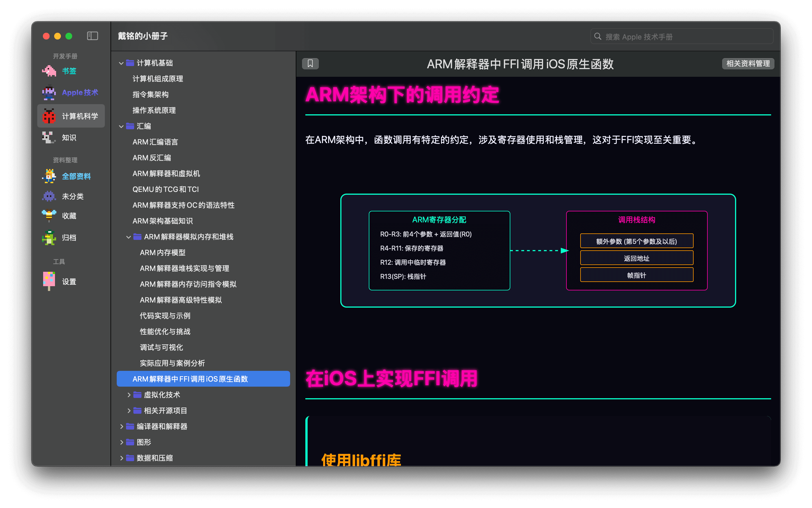Expand the 数据和压缩 folder
The image size is (812, 508).
coord(122,458)
